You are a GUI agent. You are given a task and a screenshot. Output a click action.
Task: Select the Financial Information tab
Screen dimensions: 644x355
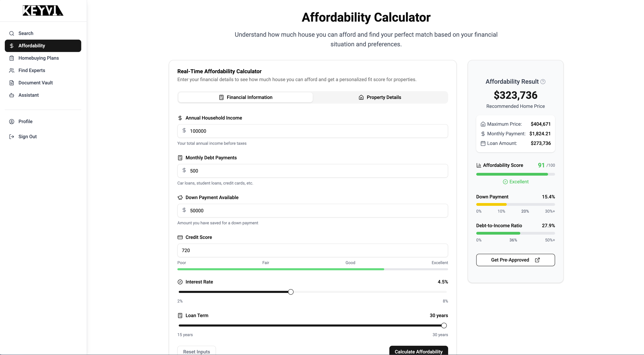(245, 97)
